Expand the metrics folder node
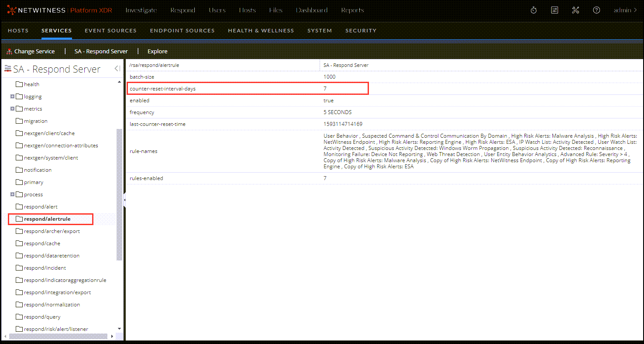The width and height of the screenshot is (644, 344). (x=13, y=109)
